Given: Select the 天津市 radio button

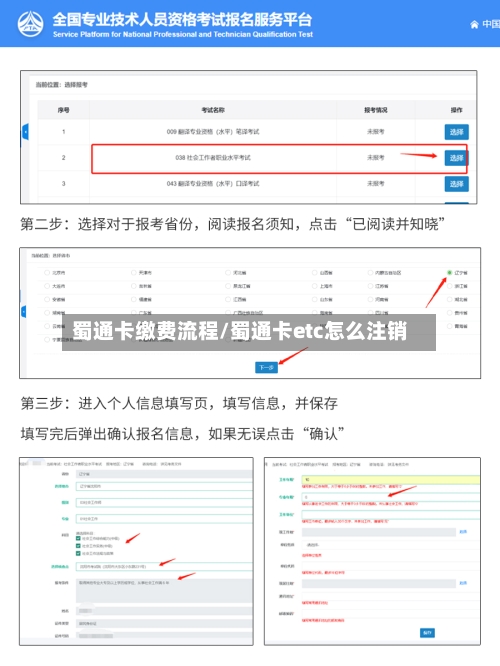Looking at the screenshot, I should click(133, 273).
